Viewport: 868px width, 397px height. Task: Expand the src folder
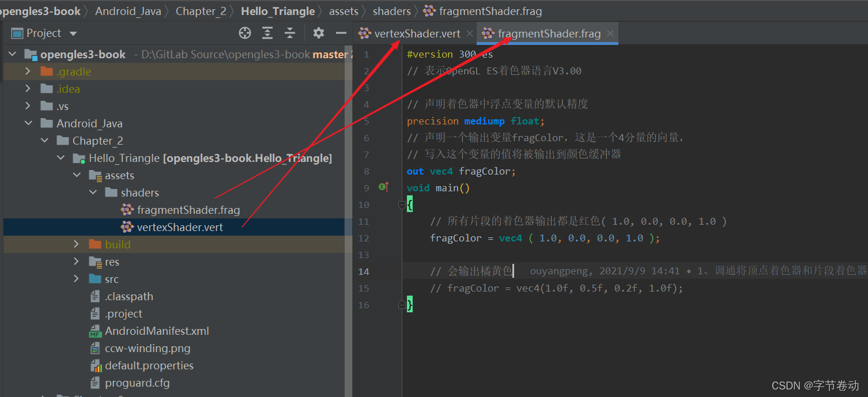pos(77,279)
